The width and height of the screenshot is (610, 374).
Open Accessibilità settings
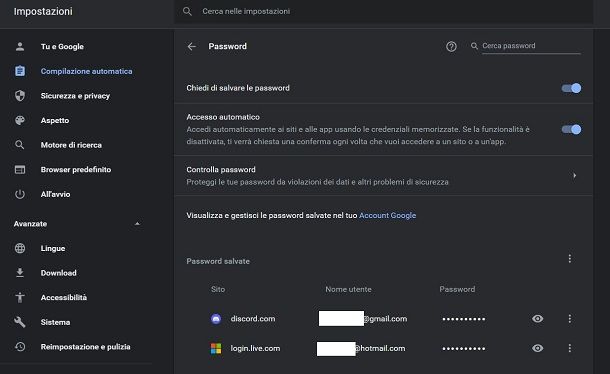click(x=64, y=297)
